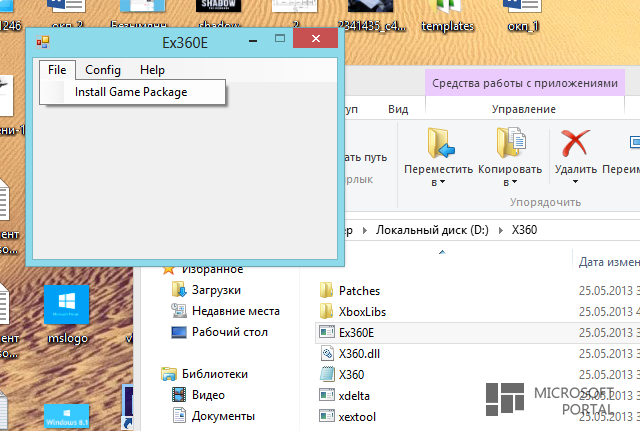
Task: Click the Ex360E window title icon
Action: point(43,42)
